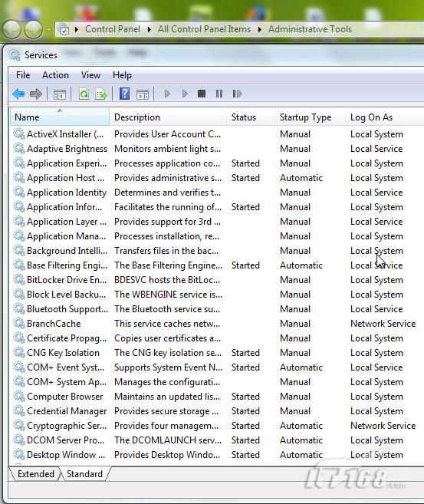Image resolution: width=424 pixels, height=504 pixels.
Task: Click gear icon of CNG Key Isolation row
Action: pos(19,352)
